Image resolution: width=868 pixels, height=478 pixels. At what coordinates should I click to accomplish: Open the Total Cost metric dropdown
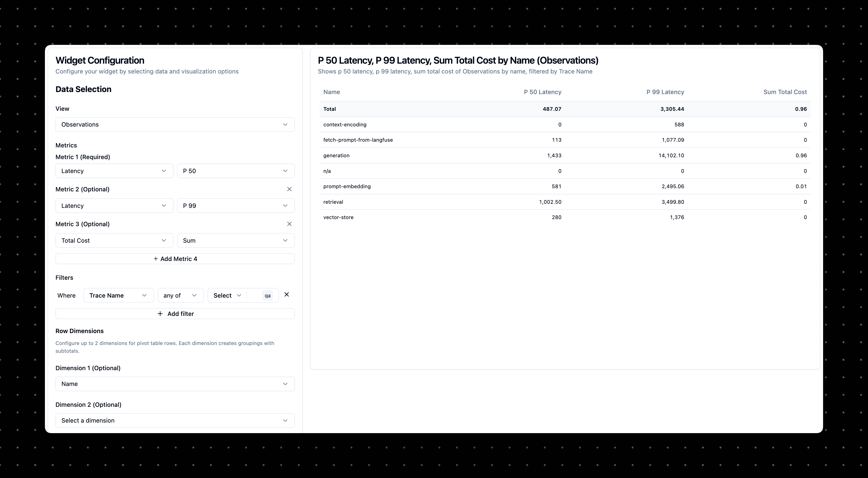point(114,240)
